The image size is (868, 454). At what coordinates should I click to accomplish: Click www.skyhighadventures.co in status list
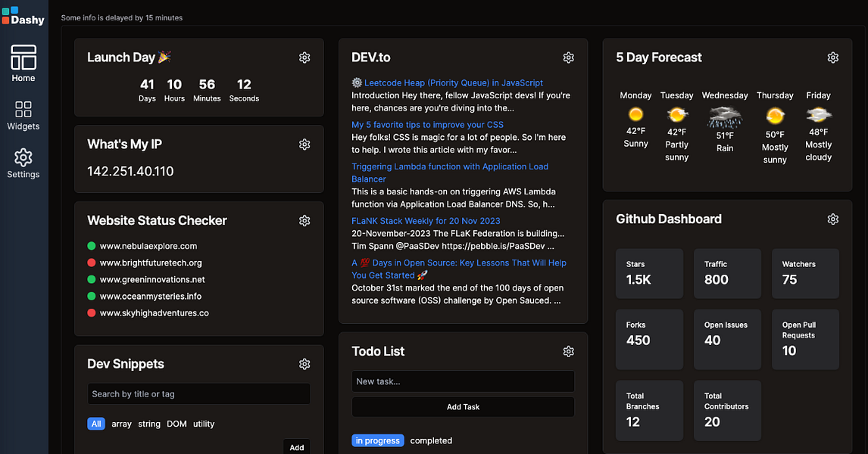click(155, 313)
